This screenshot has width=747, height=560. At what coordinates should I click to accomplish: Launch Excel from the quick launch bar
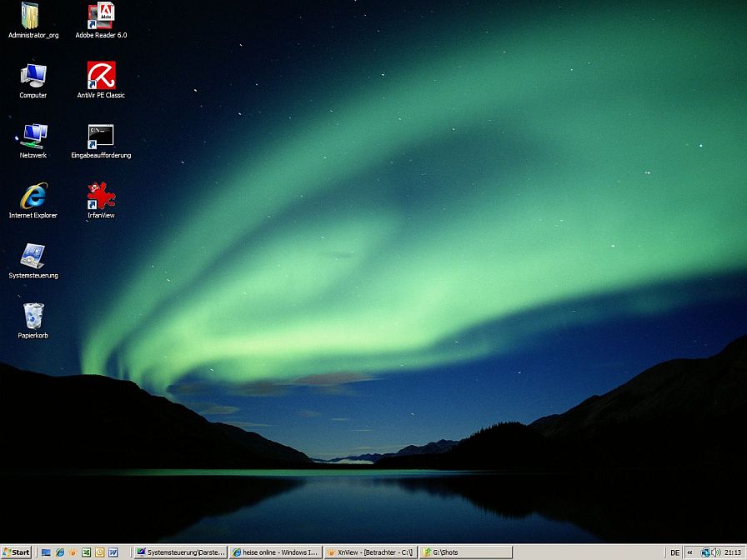[86, 552]
